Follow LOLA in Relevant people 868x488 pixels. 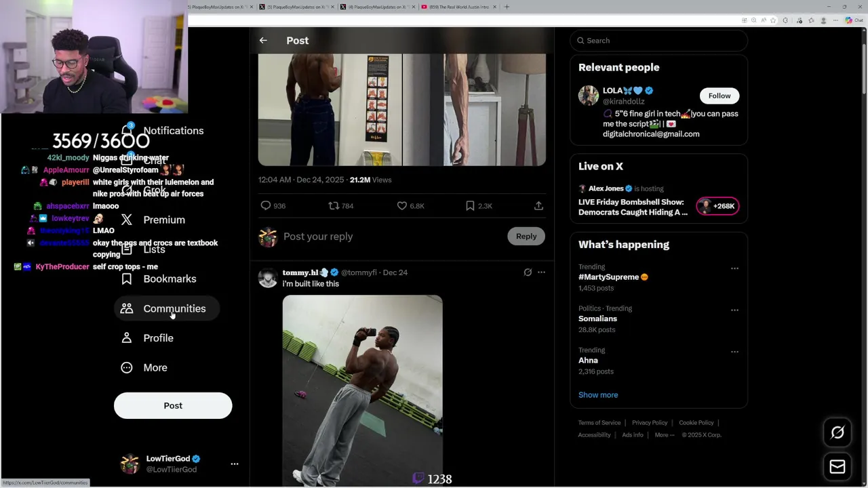tap(719, 96)
